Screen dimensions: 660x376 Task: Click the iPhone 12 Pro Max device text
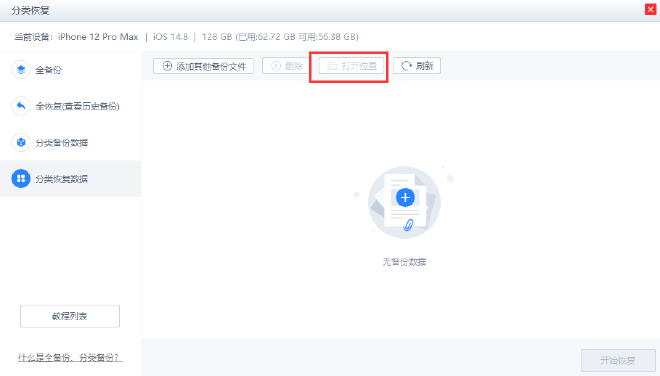point(98,37)
